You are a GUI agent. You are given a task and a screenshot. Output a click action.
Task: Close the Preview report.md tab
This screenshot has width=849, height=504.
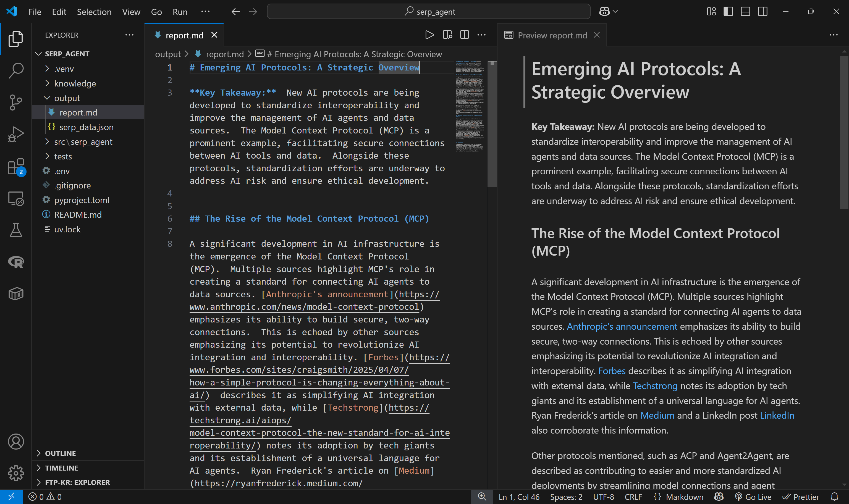click(597, 35)
